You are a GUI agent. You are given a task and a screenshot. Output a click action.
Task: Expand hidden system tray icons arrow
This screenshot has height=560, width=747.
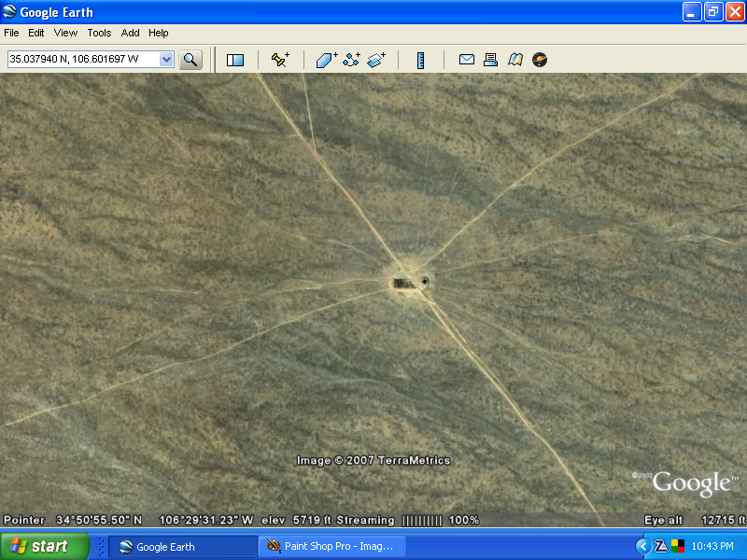coord(643,546)
